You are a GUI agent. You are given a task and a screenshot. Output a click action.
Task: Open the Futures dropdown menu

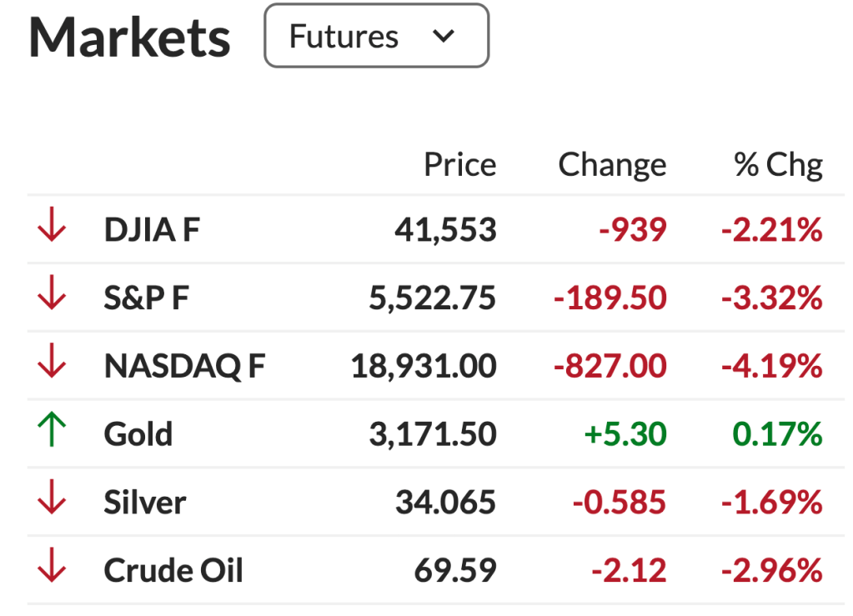[376, 36]
